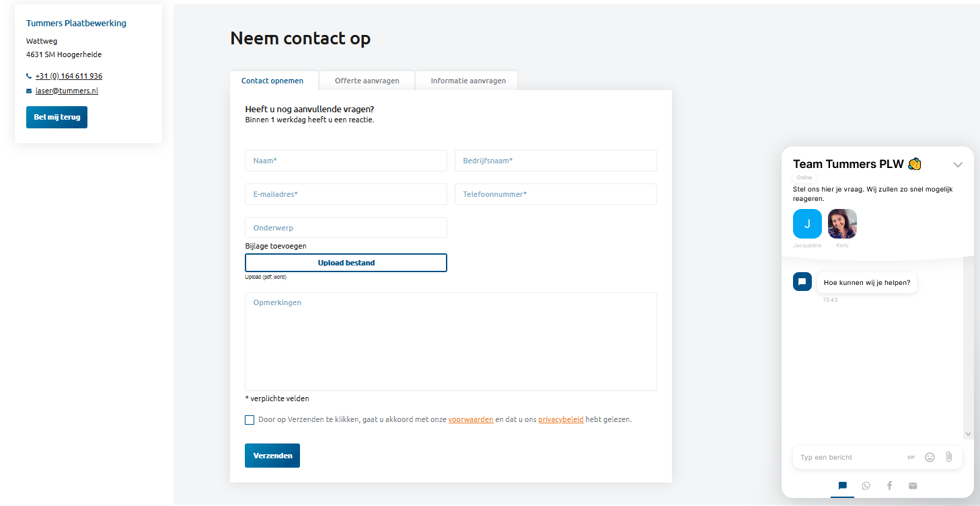
Task: Select the email channel icon in chat
Action: click(913, 486)
